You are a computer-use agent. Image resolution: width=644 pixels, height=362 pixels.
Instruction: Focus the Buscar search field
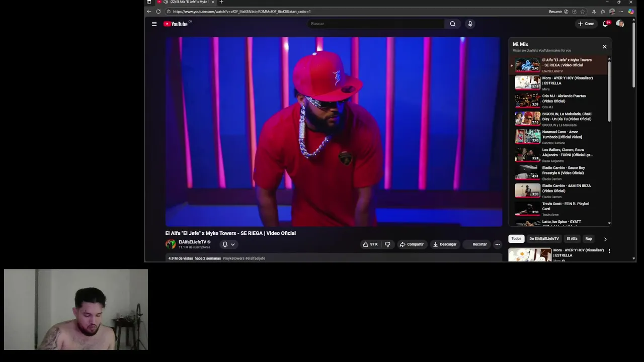point(376,24)
